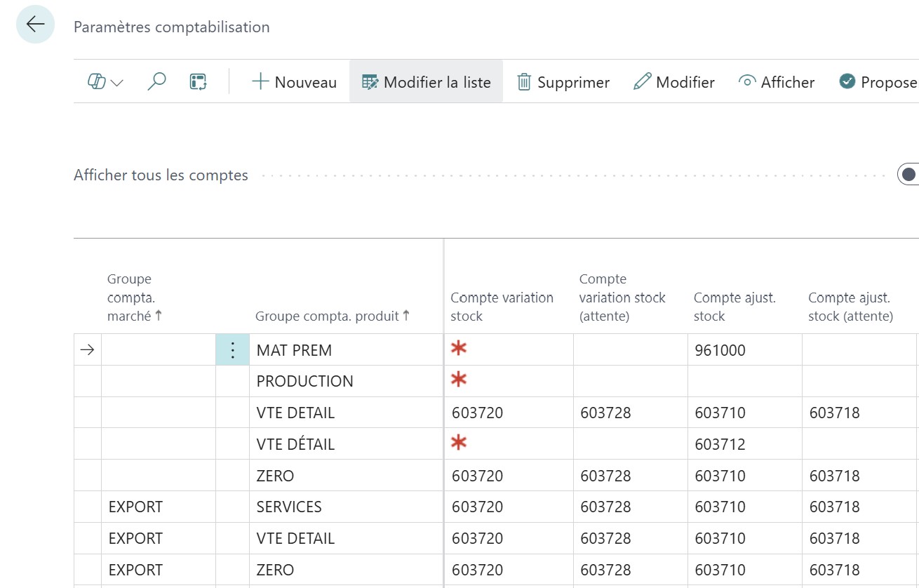Click the Nouveau plus button
919x588 pixels.
coord(294,82)
